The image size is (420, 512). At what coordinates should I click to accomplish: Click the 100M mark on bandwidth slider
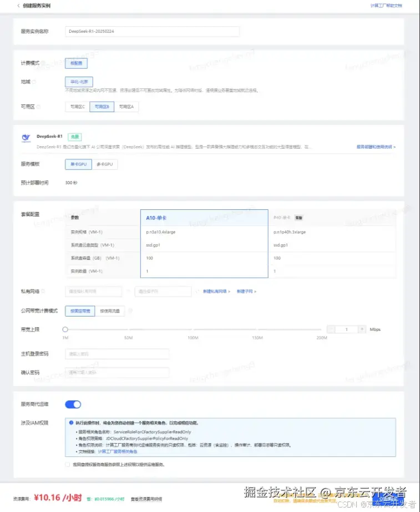[193, 330]
